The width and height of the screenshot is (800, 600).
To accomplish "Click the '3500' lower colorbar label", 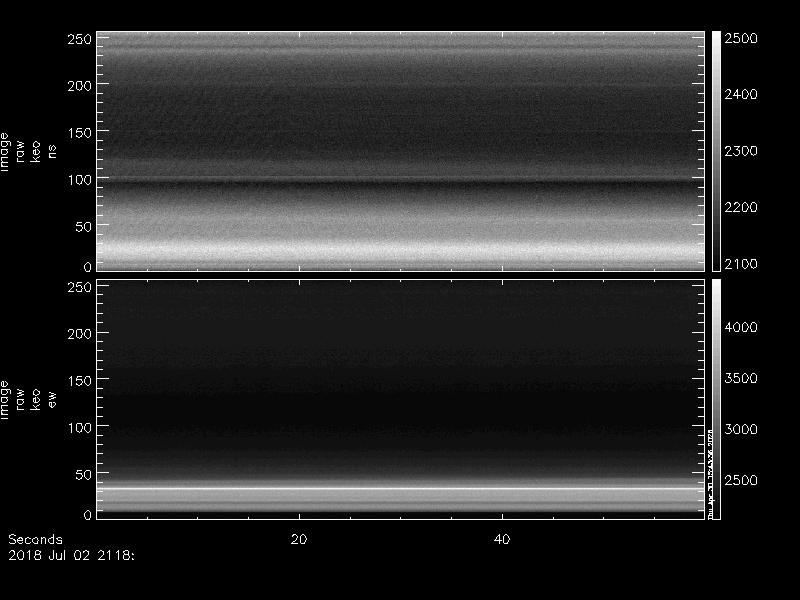I will pyautogui.click(x=741, y=378).
